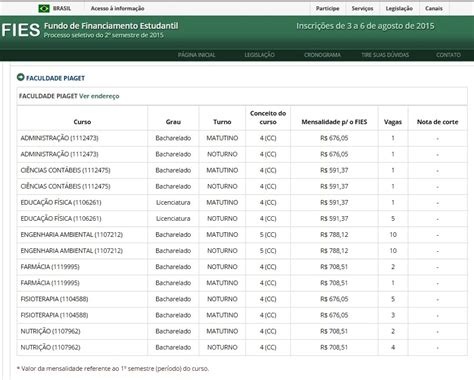Go to Cronograma navigation tab
The image size is (474, 380).
point(322,55)
